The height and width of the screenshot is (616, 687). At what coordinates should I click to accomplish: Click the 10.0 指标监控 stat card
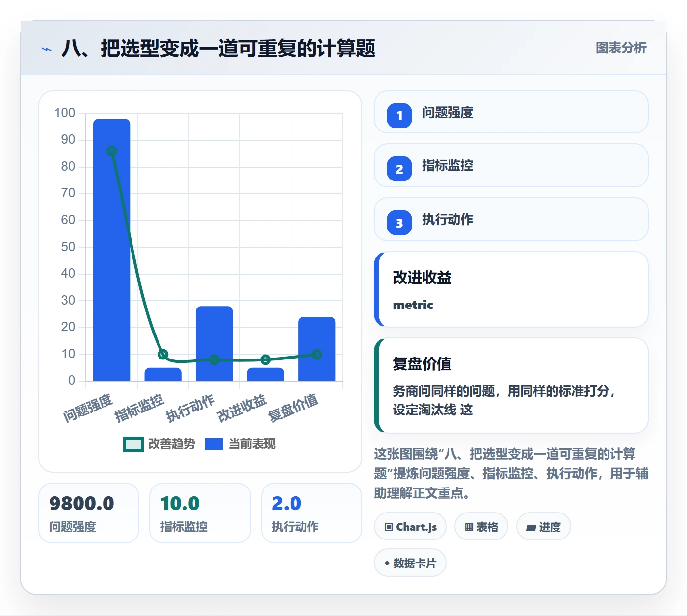200,513
